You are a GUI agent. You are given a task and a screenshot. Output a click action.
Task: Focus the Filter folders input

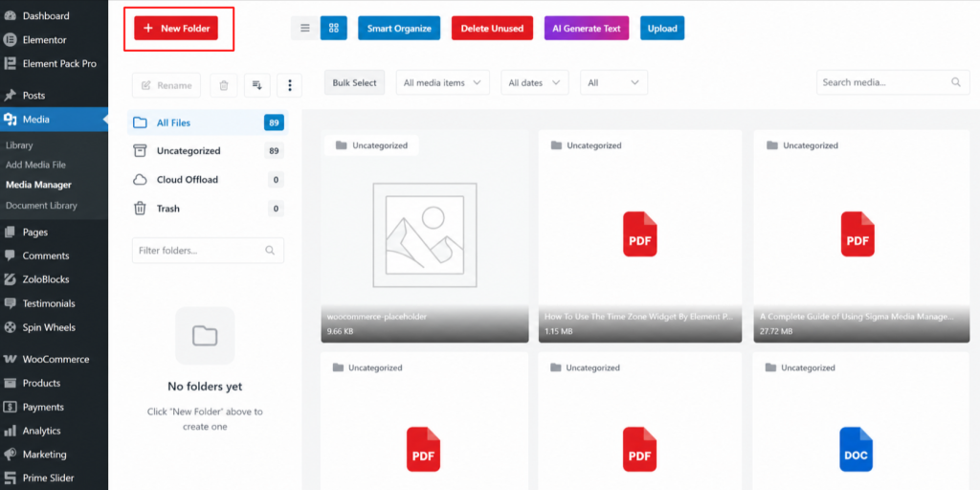208,251
